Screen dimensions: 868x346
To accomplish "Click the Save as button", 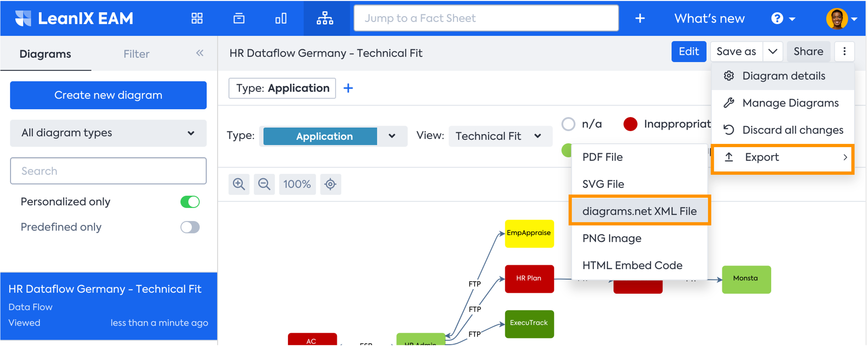I will click(736, 52).
